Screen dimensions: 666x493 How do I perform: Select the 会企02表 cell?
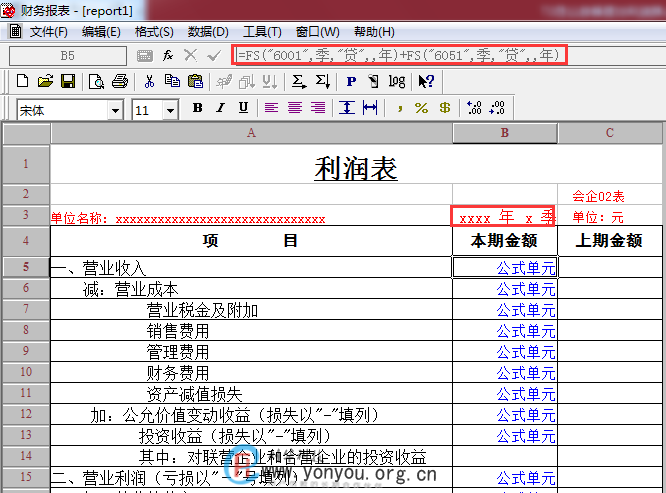(610, 195)
